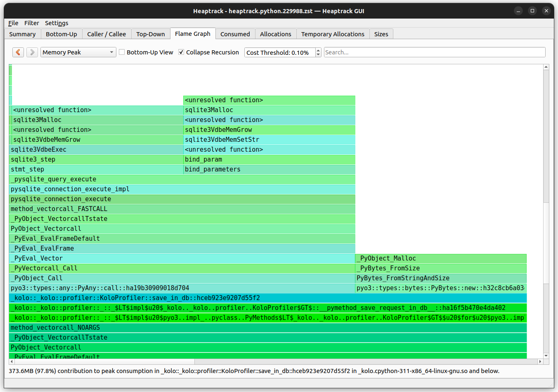Click the Cost Threshold value field
Screen dimensions: 558x392
click(280, 52)
